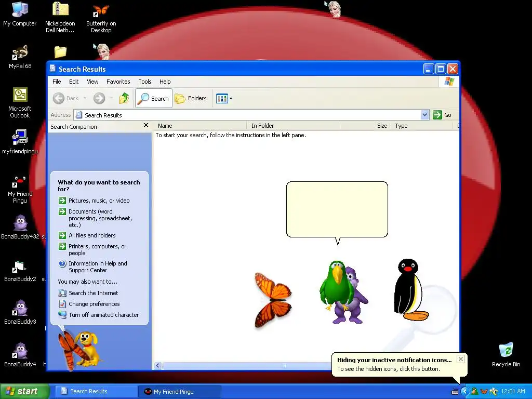This screenshot has width=532, height=399.
Task: Show the Folders pane
Action: [x=191, y=98]
